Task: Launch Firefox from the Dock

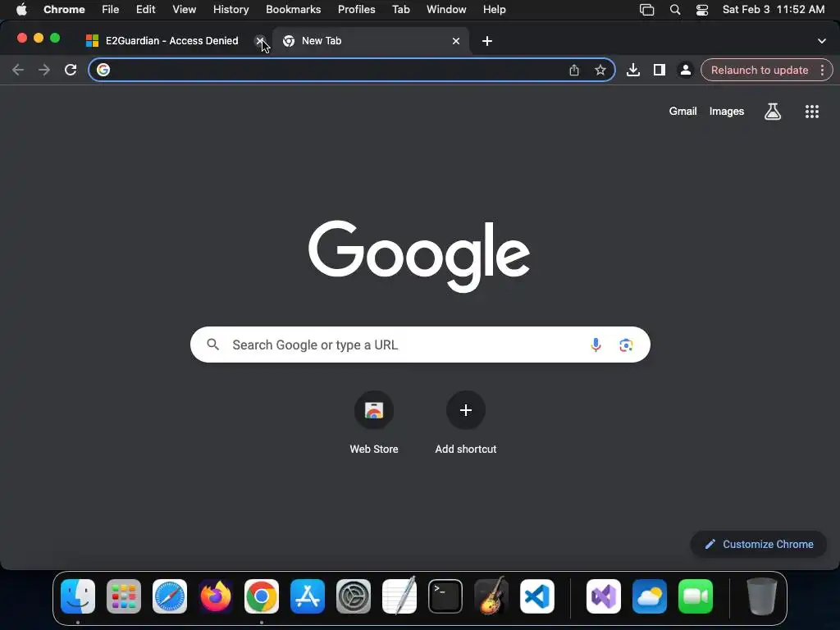Action: coord(216,596)
